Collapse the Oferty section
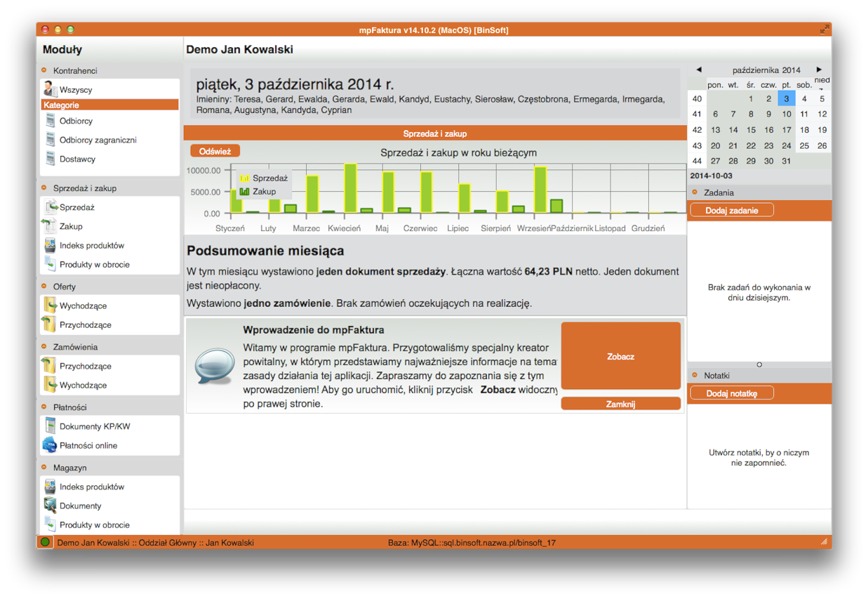The width and height of the screenshot is (868, 599). tap(44, 287)
